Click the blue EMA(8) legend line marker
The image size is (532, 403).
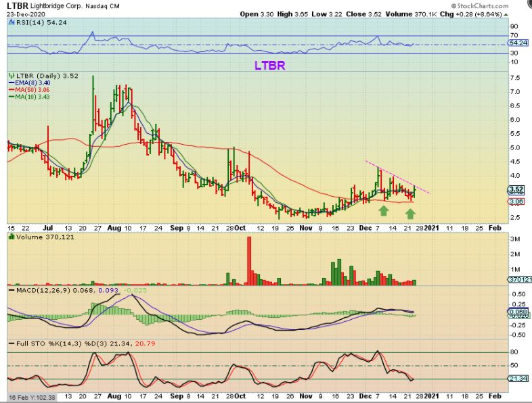(x=12, y=83)
